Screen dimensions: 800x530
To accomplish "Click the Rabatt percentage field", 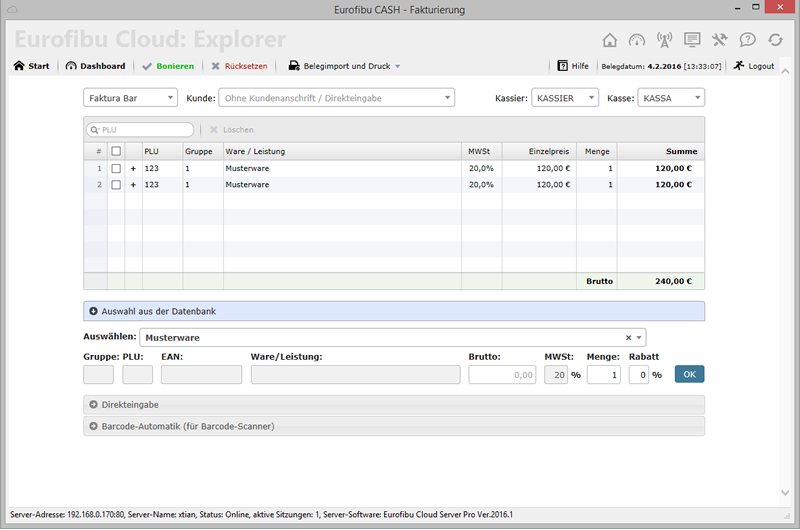I will tap(639, 375).
